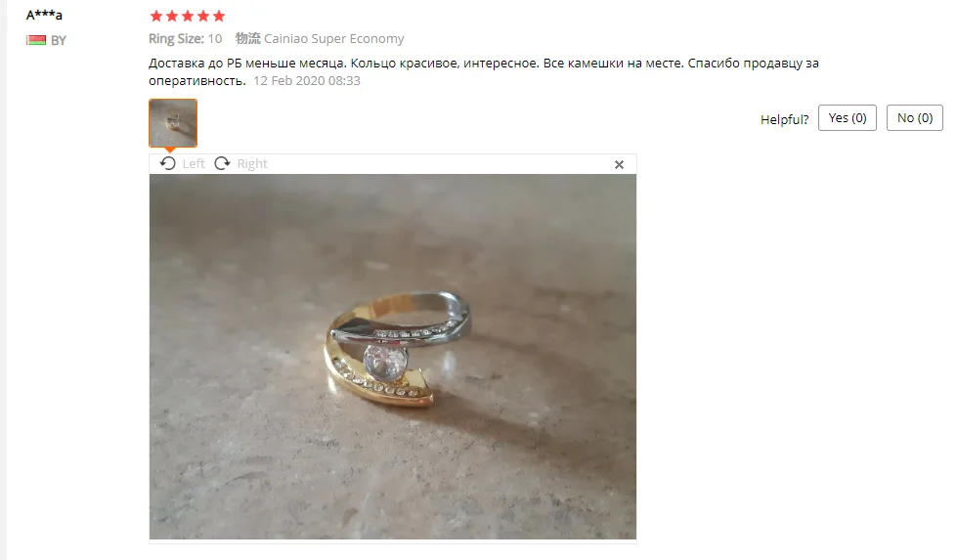Click the Russian review text
Image resolution: width=957 pixels, height=560 pixels.
483,71
